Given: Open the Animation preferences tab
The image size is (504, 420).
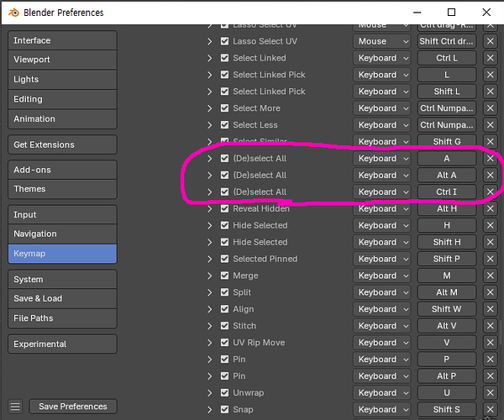Looking at the screenshot, I should point(62,119).
